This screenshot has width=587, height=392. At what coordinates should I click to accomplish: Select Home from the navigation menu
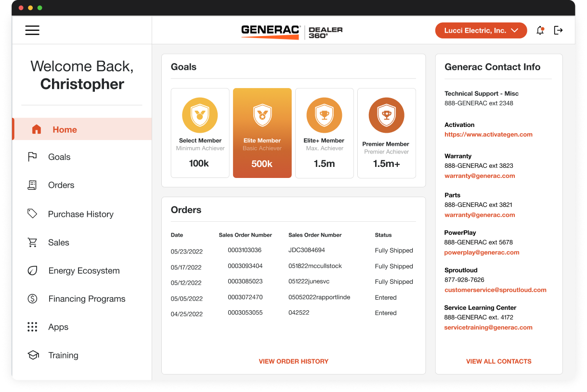pyautogui.click(x=65, y=129)
